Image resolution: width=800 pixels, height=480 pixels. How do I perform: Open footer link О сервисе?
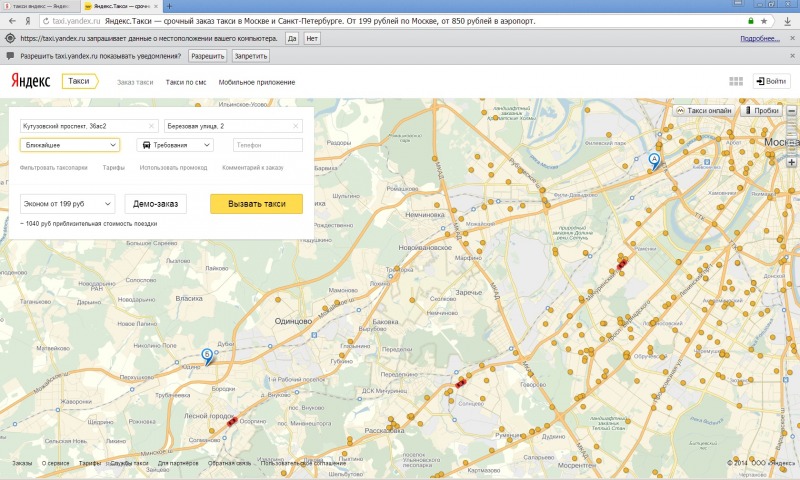(55, 463)
